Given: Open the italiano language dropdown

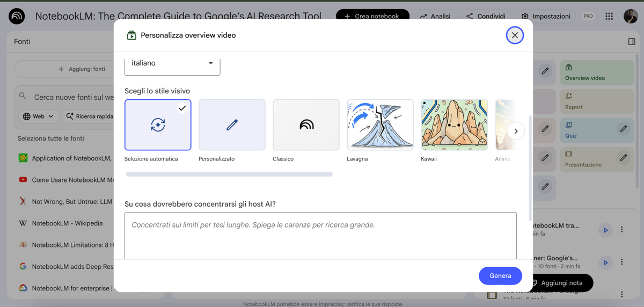Looking at the screenshot, I should point(172,63).
